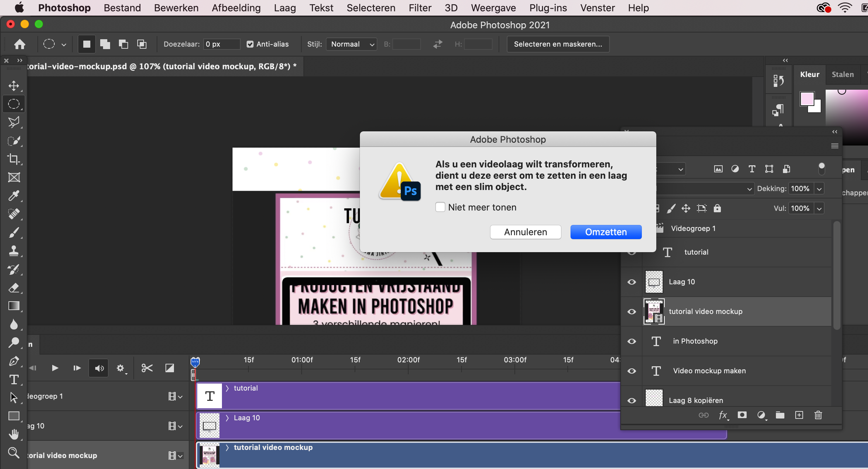Select the Horizontal Type tool

pyautogui.click(x=14, y=380)
